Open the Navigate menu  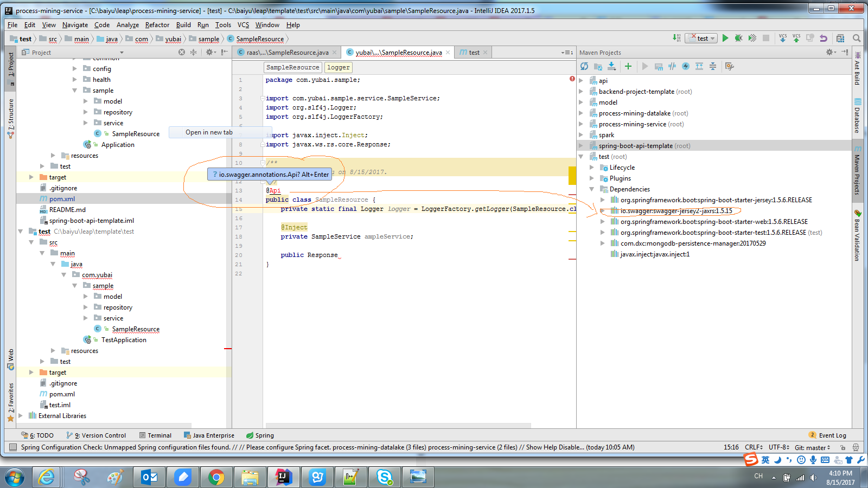point(75,25)
